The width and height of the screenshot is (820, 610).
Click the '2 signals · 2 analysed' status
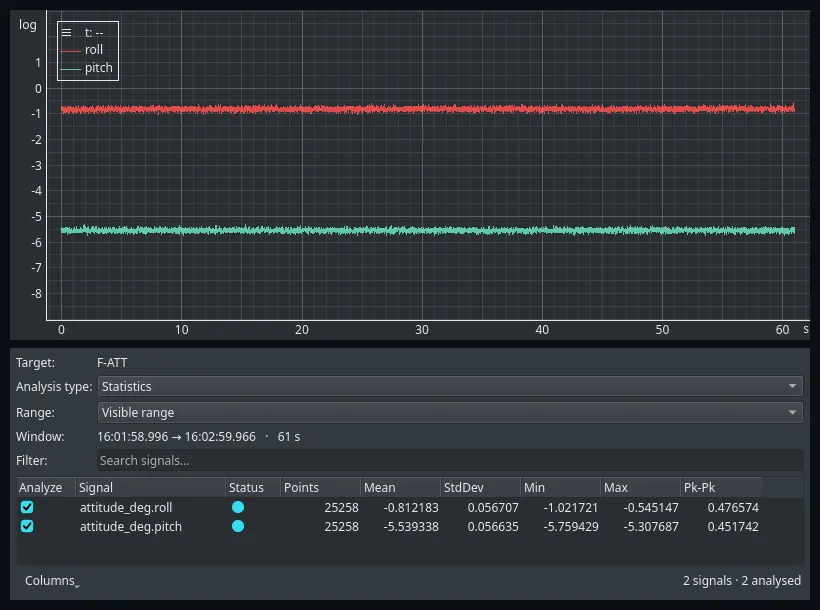point(742,581)
